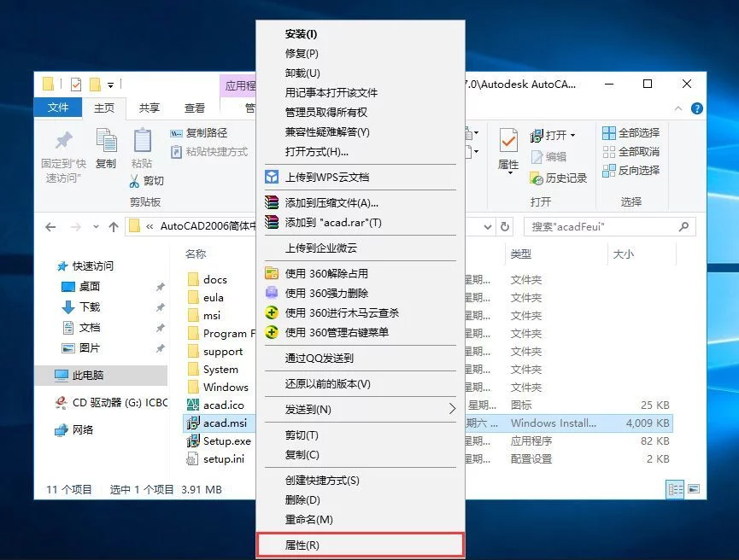739x560 pixels.
Task: Open the quick access toolbar dropdown arrow
Action: point(111,85)
